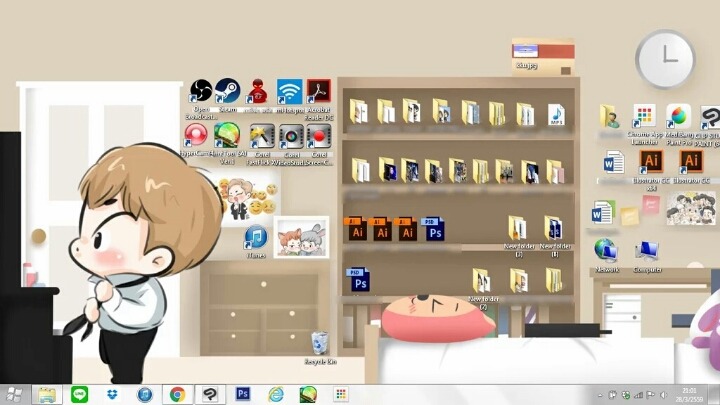Select the Network desktop icon
This screenshot has height=405, width=720.
click(606, 251)
